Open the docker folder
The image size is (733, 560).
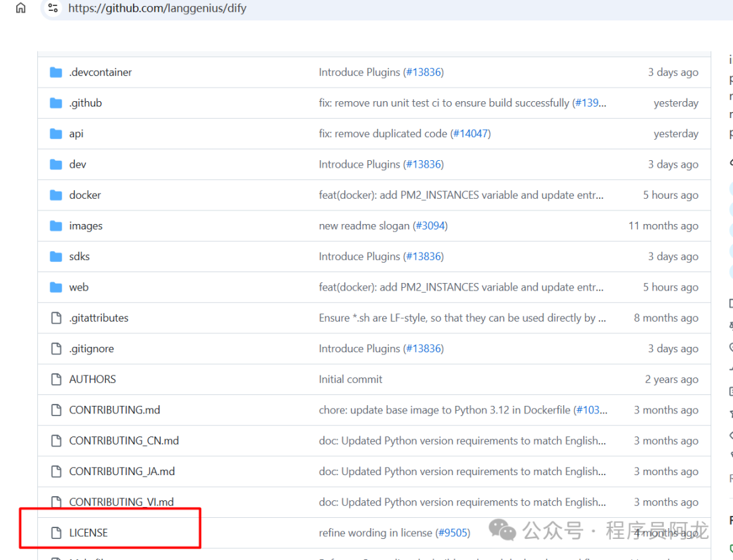85,195
